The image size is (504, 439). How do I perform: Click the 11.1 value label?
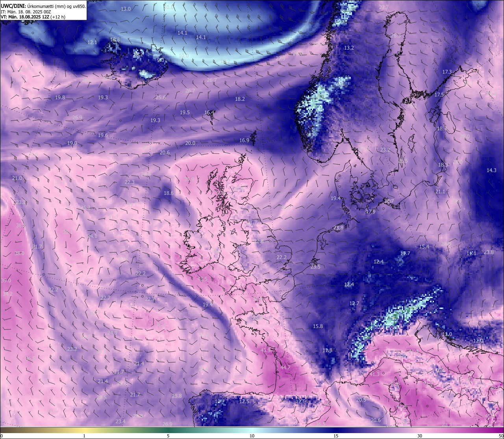[x=471, y=253]
